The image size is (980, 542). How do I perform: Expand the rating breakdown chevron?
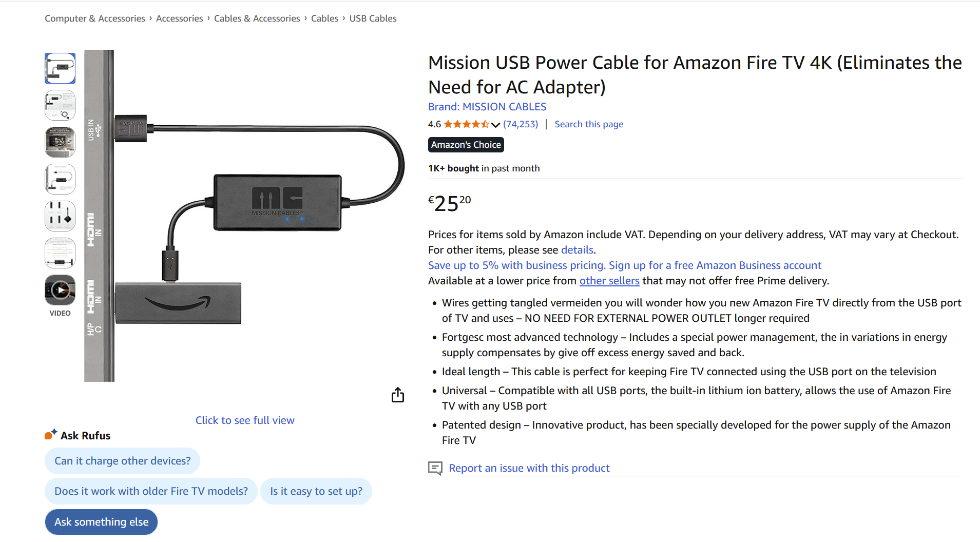click(x=495, y=125)
